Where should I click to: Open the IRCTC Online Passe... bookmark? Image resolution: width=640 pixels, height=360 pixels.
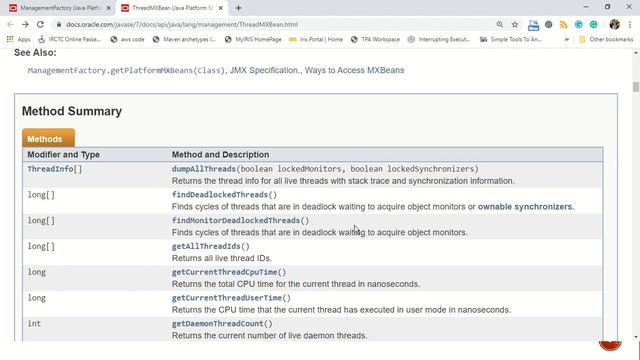pyautogui.click(x=69, y=39)
